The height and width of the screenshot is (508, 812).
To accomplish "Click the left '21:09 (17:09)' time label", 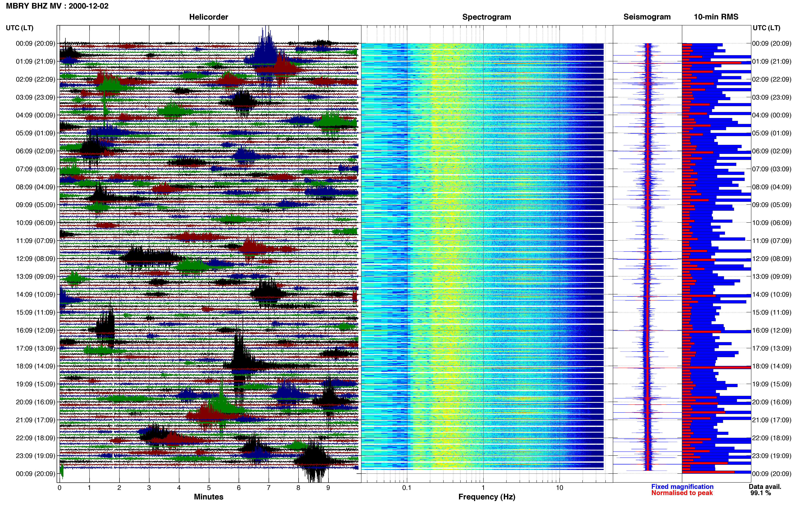I will click(x=35, y=420).
